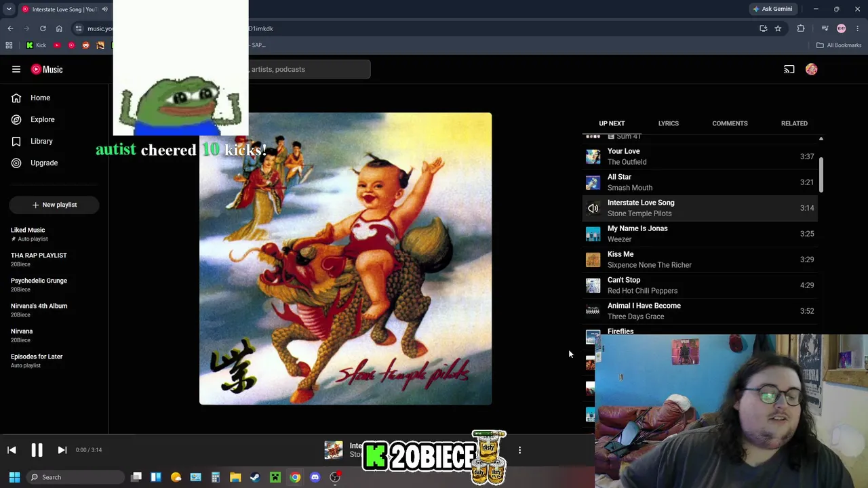Switch to the Lyrics tab
The height and width of the screenshot is (488, 868).
[x=668, y=123]
